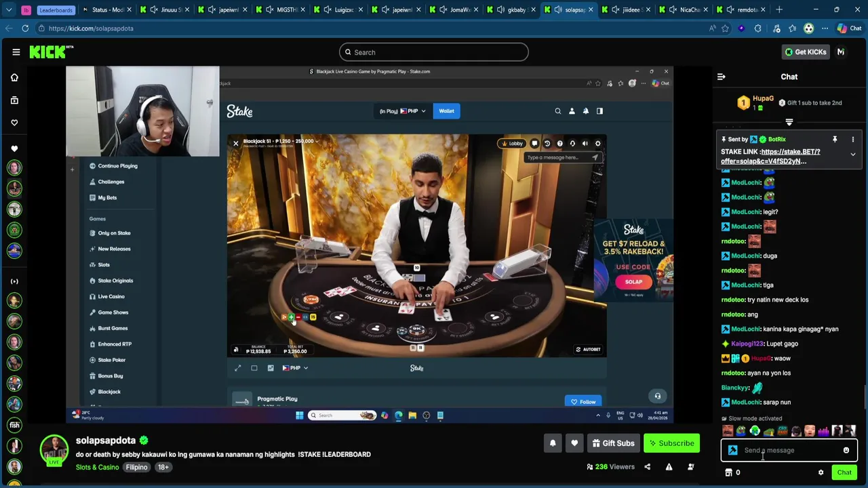Expand sidebar show-more arrows icon
868x488 pixels.
[x=14, y=281]
